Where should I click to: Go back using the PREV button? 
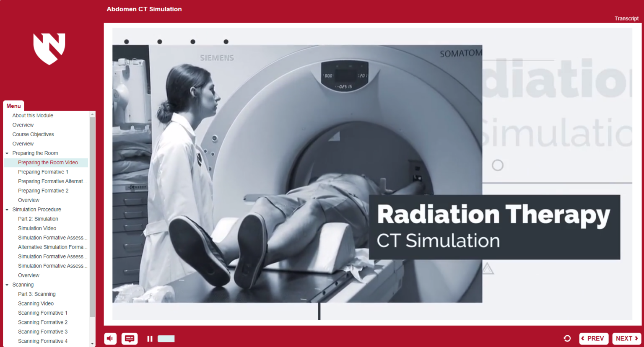click(x=594, y=338)
